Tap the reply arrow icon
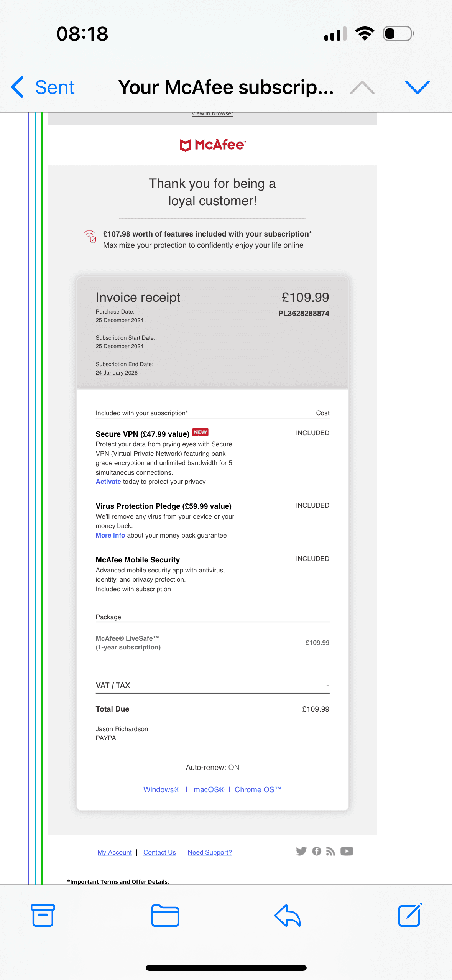Viewport: 452px width, 980px height. point(288,915)
